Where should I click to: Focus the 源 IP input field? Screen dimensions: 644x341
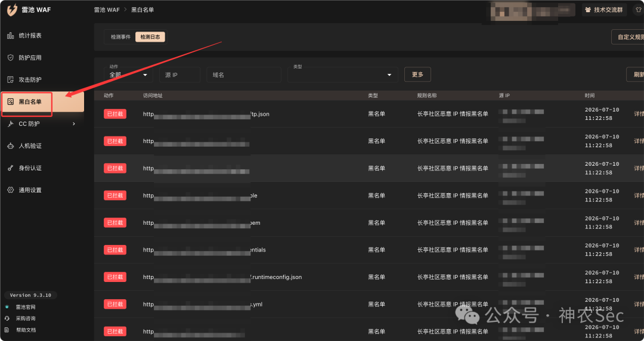180,75
